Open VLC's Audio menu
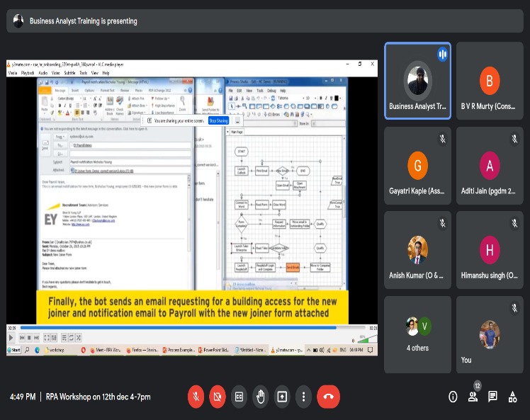The image size is (530, 420). (43, 73)
